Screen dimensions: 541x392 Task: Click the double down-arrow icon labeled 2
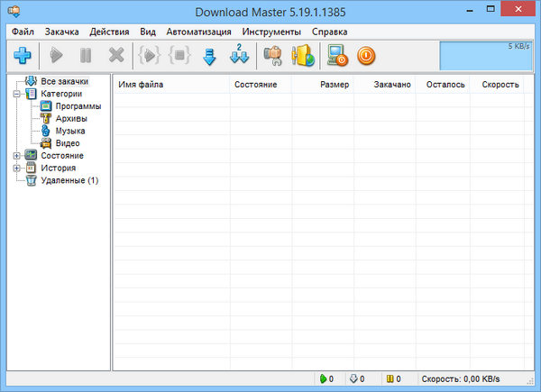pos(240,56)
